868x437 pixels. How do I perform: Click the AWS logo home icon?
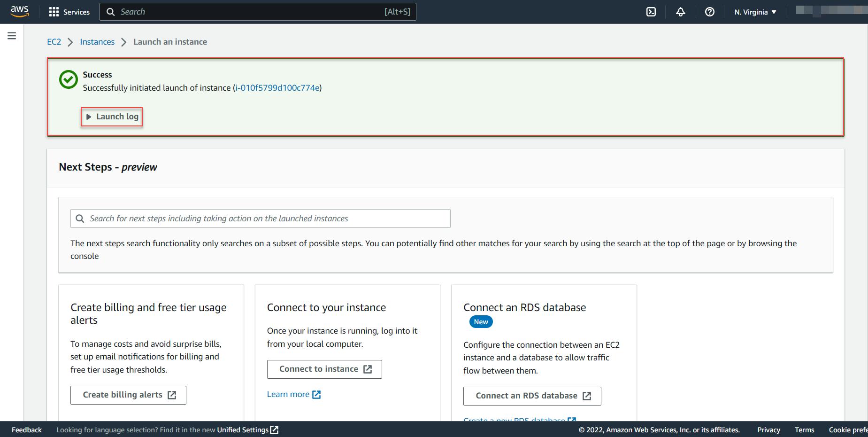20,12
